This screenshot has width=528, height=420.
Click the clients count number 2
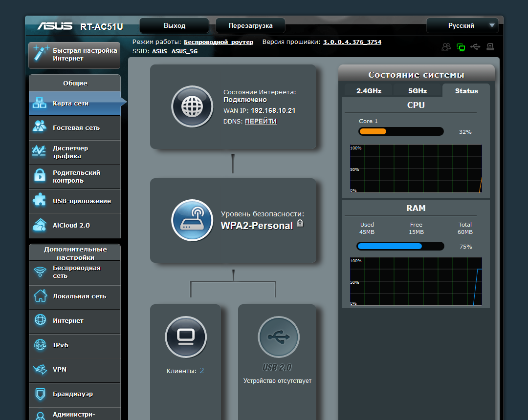tap(202, 371)
